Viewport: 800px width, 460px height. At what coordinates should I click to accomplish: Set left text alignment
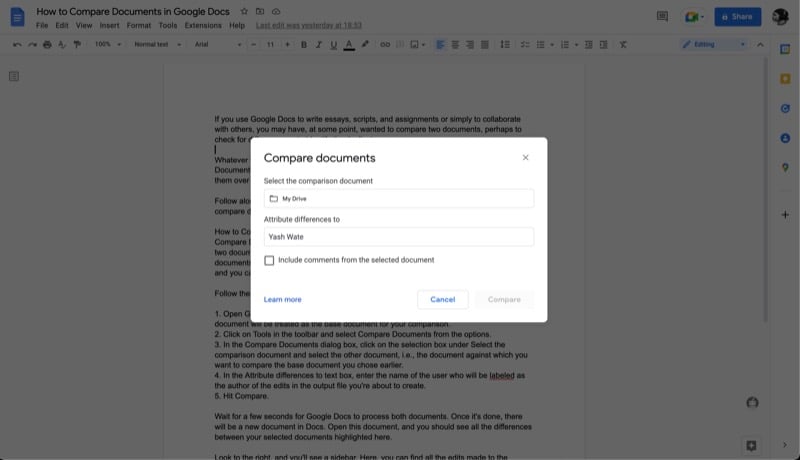pyautogui.click(x=440, y=45)
